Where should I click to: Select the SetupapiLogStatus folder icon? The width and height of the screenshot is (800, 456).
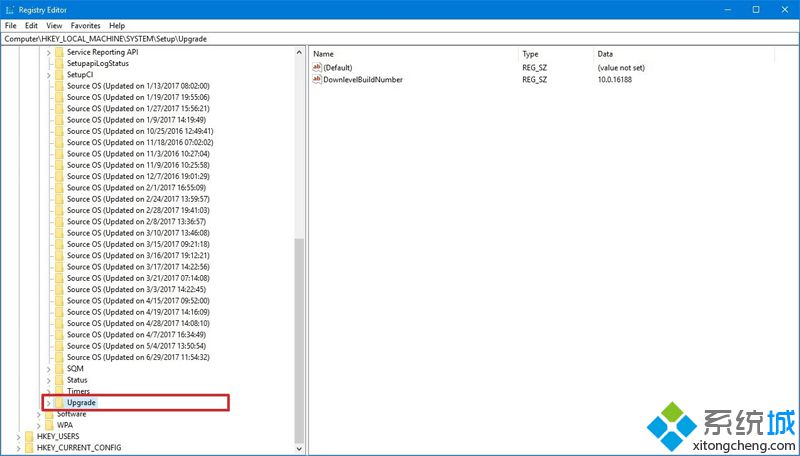[59, 63]
